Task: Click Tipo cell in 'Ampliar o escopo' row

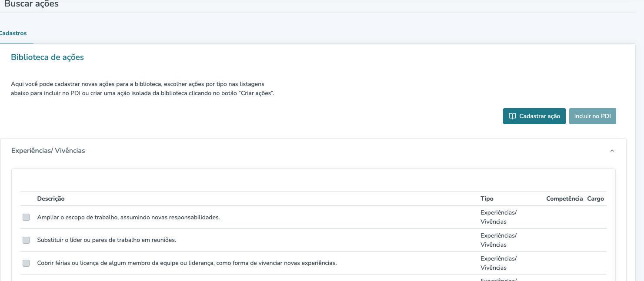Action: 498,217
